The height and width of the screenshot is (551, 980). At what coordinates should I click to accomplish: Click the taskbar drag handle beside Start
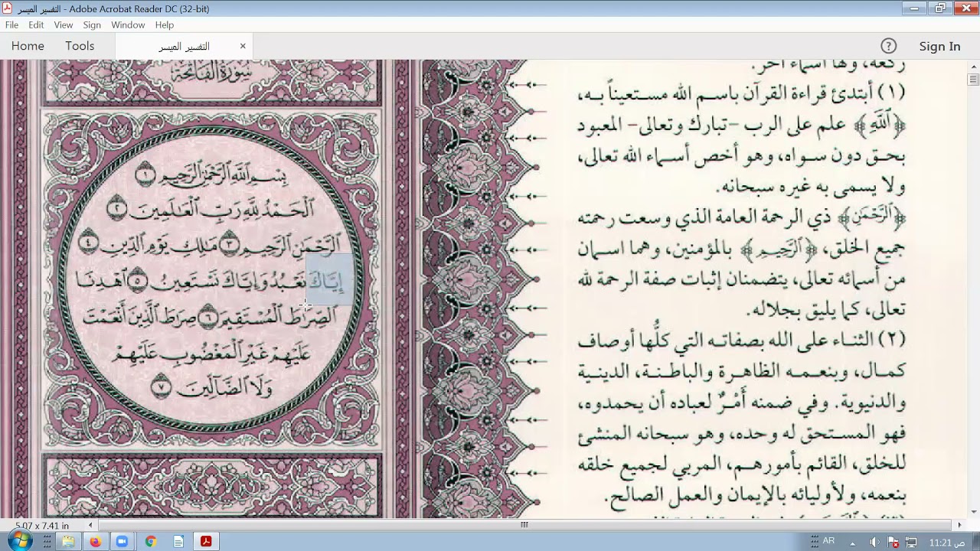point(47,542)
